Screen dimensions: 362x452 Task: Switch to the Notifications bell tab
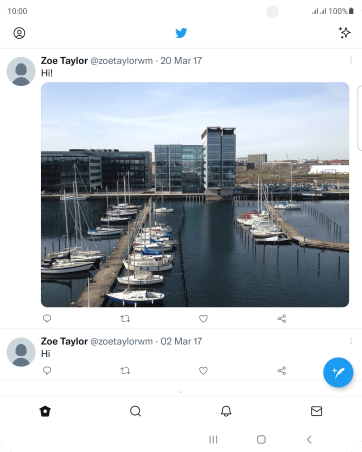pyautogui.click(x=226, y=411)
